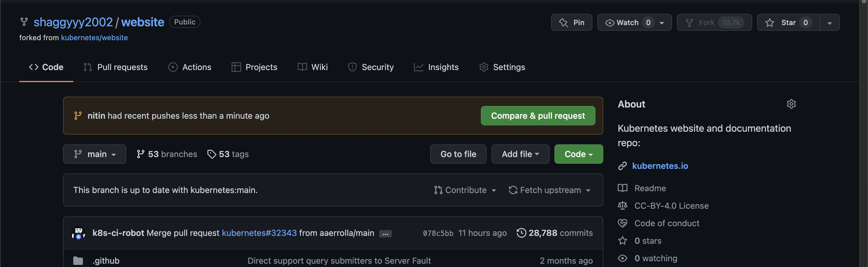Click the Fork button showing 10.7k
The width and height of the screenshot is (868, 267).
[x=714, y=23]
